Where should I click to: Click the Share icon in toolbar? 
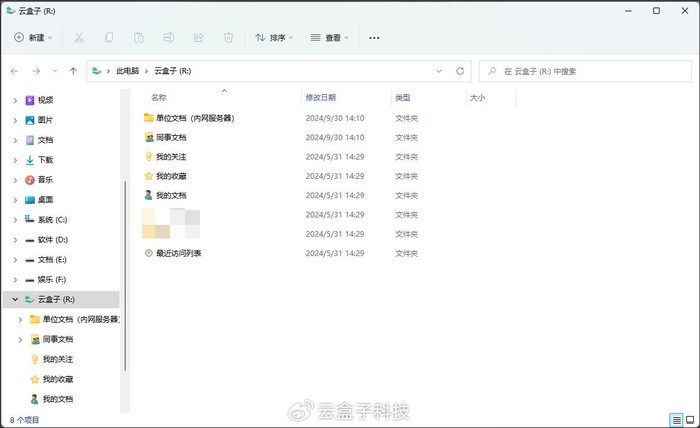click(199, 37)
